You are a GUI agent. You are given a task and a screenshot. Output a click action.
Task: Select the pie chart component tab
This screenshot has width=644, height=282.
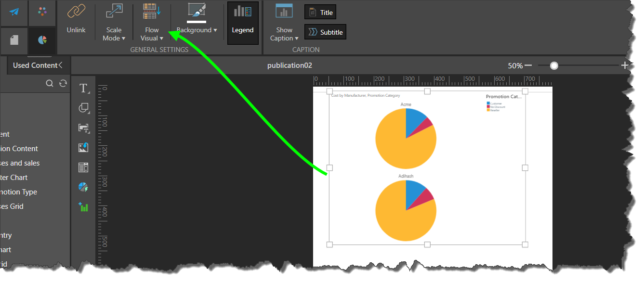[42, 40]
